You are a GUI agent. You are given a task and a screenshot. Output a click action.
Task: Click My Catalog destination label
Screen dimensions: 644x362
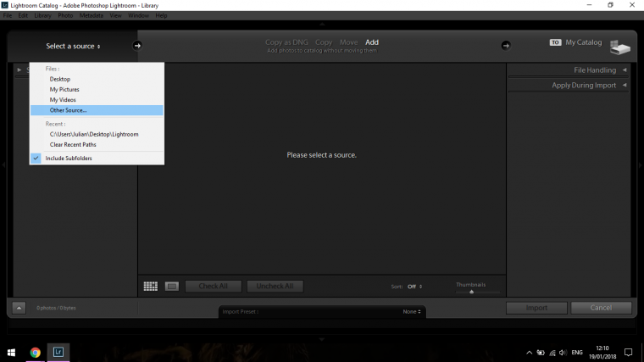[584, 42]
